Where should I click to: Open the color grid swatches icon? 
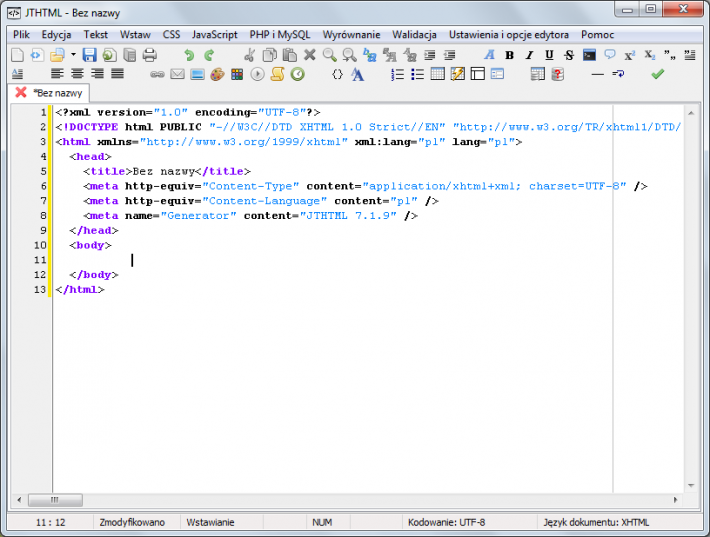click(237, 74)
